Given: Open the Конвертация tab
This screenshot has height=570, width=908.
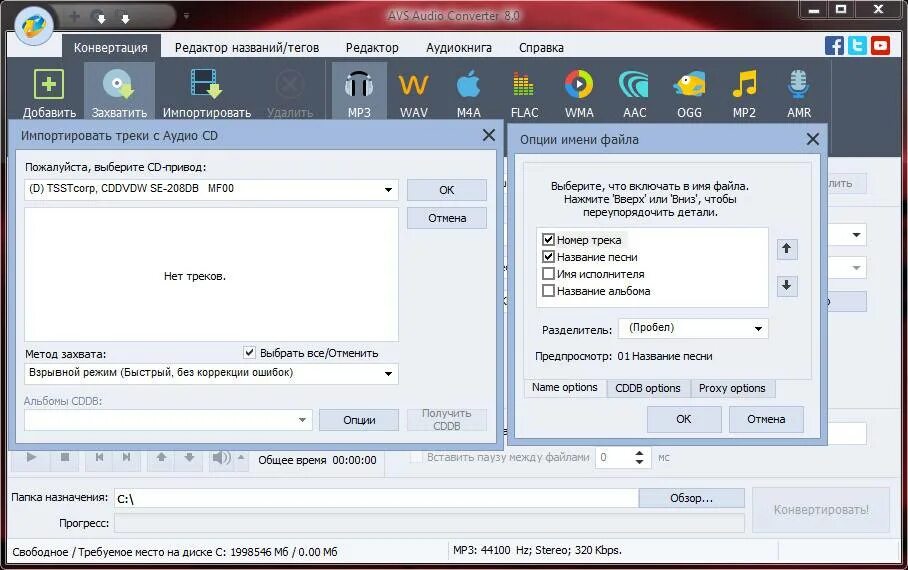Looking at the screenshot, I should (111, 48).
